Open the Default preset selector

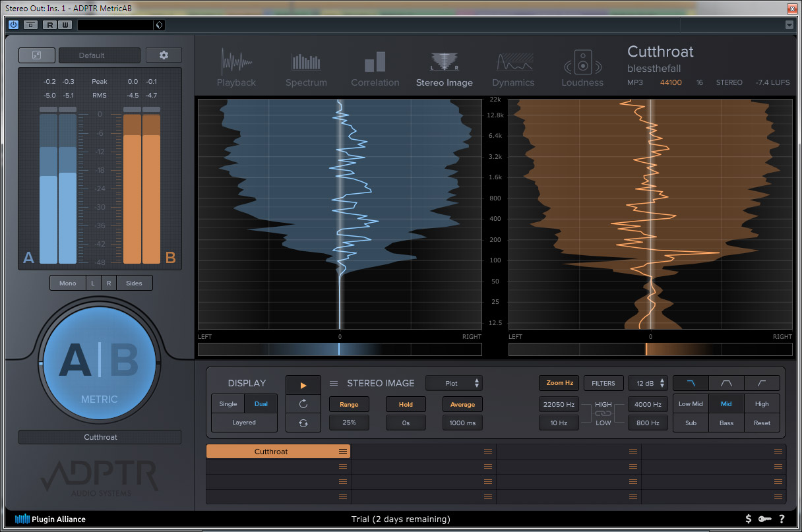click(x=100, y=55)
